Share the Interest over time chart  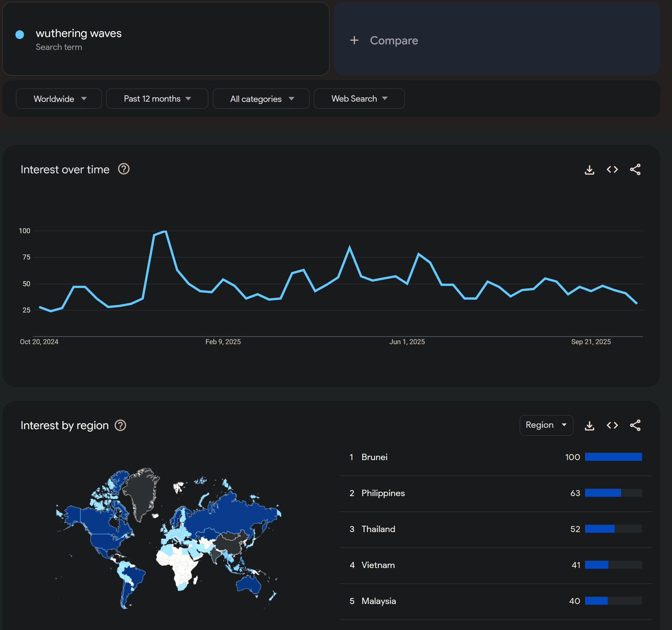pyautogui.click(x=635, y=170)
